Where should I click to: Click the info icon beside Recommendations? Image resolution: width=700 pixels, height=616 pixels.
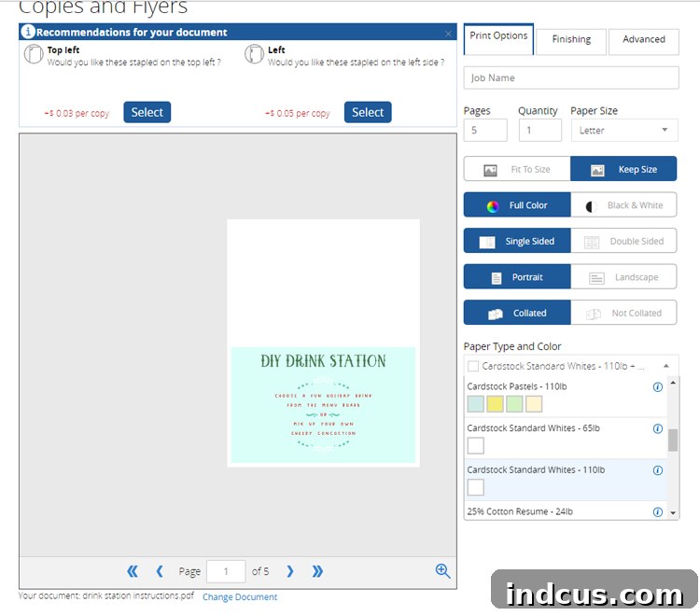28,32
